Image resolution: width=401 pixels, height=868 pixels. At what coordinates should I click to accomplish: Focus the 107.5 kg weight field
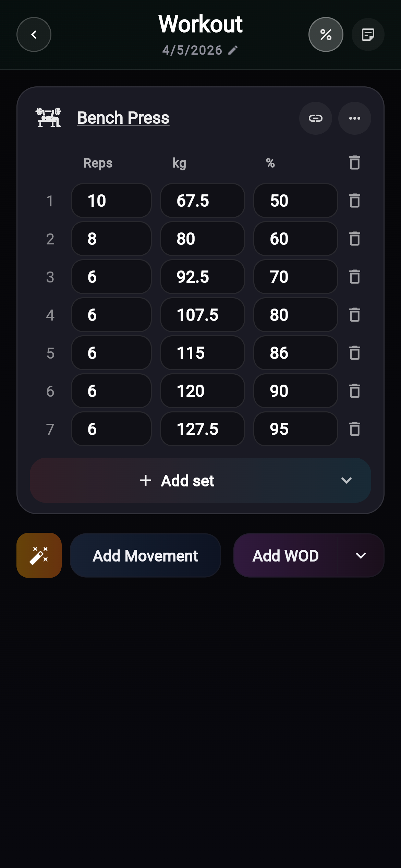point(202,315)
